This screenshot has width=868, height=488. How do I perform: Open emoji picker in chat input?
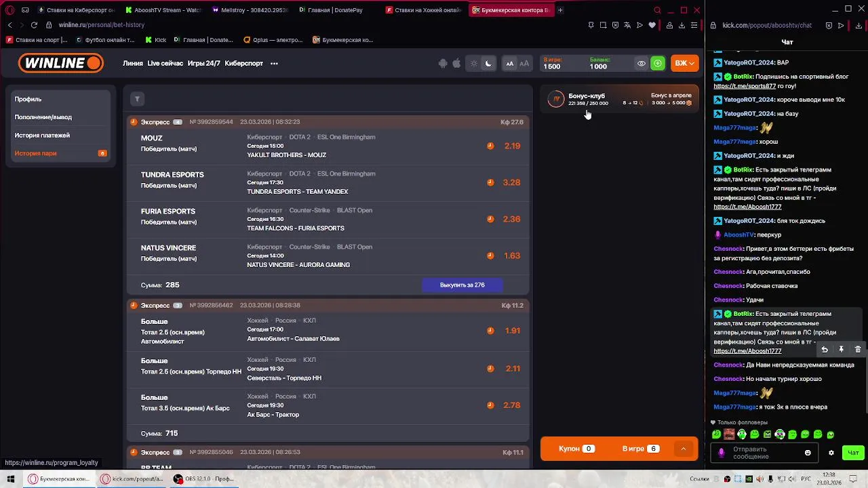coord(808,453)
